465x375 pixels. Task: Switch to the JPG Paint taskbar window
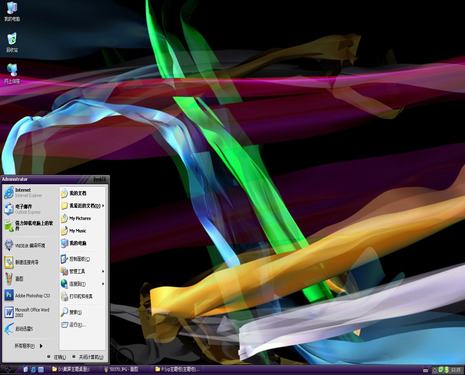point(121,369)
